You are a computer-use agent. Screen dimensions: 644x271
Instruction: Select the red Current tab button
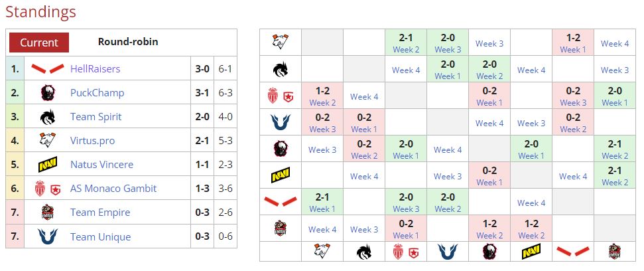pos(39,43)
